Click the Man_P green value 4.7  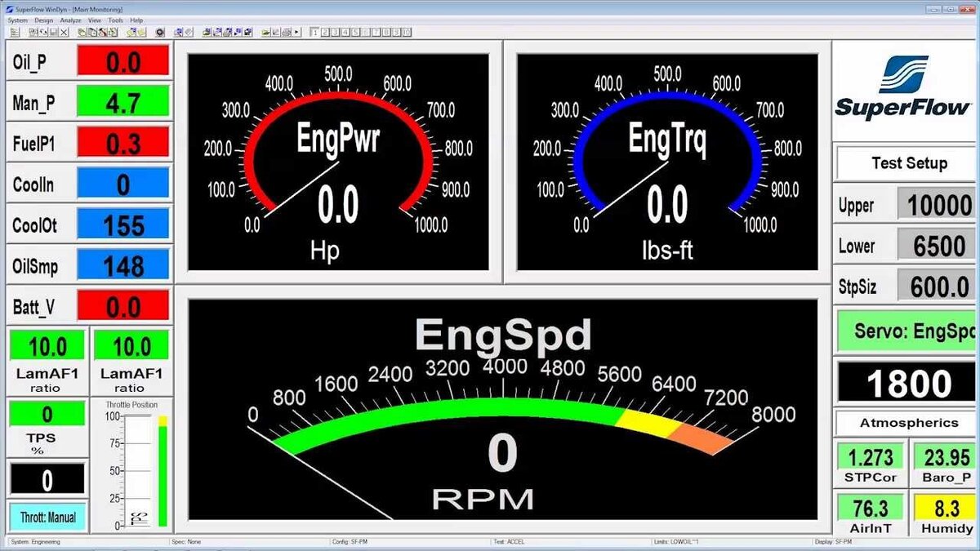(122, 102)
